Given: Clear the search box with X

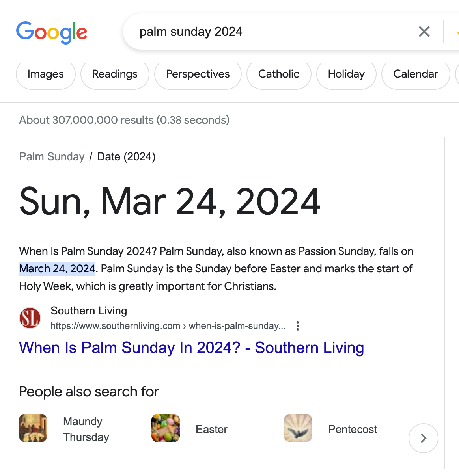Looking at the screenshot, I should click(424, 32).
